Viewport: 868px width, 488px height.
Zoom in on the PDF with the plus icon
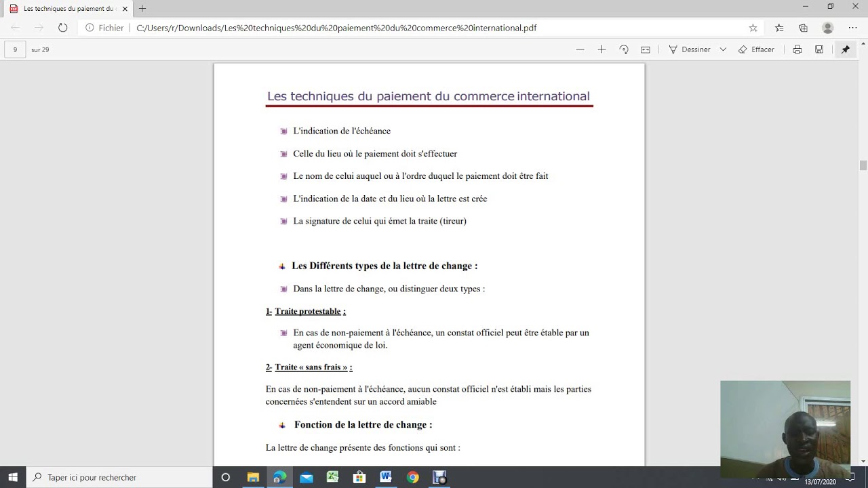point(601,49)
